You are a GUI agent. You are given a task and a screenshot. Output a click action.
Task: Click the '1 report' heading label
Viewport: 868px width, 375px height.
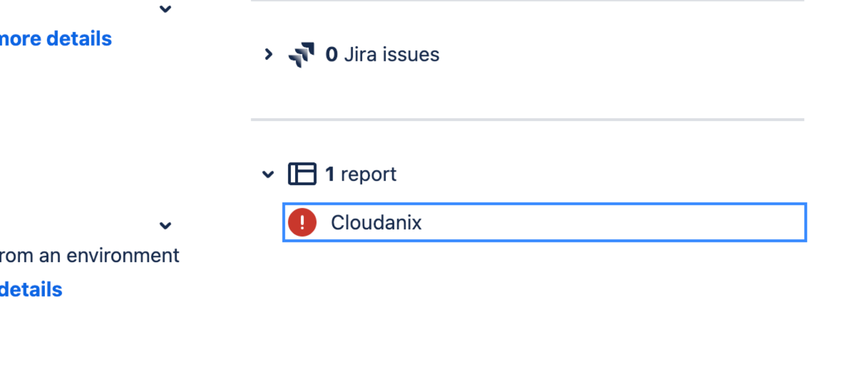(x=360, y=174)
